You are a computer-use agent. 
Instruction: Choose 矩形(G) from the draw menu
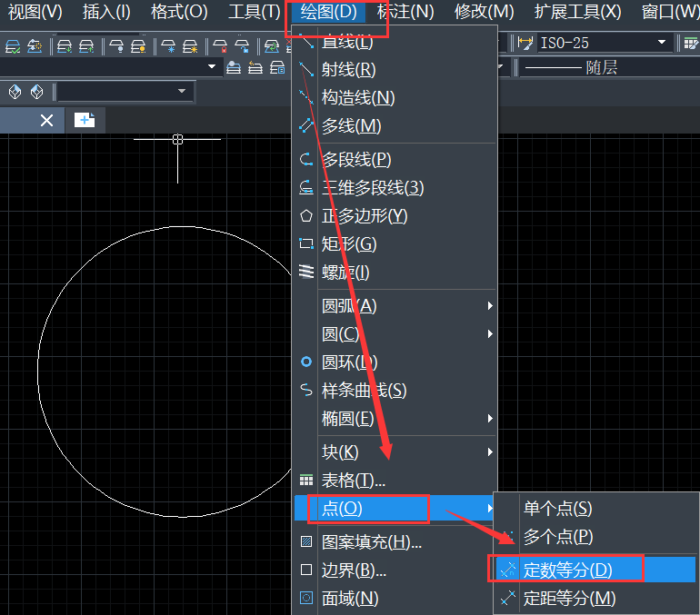pyautogui.click(x=395, y=244)
